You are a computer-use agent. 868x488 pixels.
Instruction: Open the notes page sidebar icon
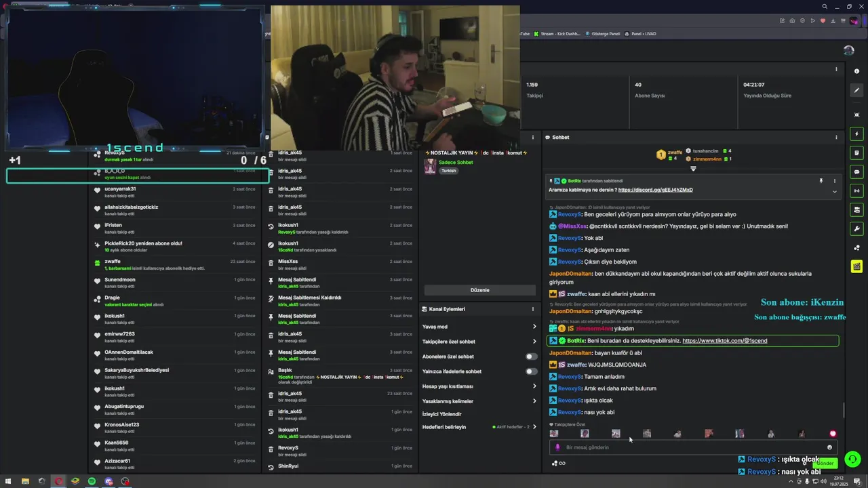tap(856, 153)
